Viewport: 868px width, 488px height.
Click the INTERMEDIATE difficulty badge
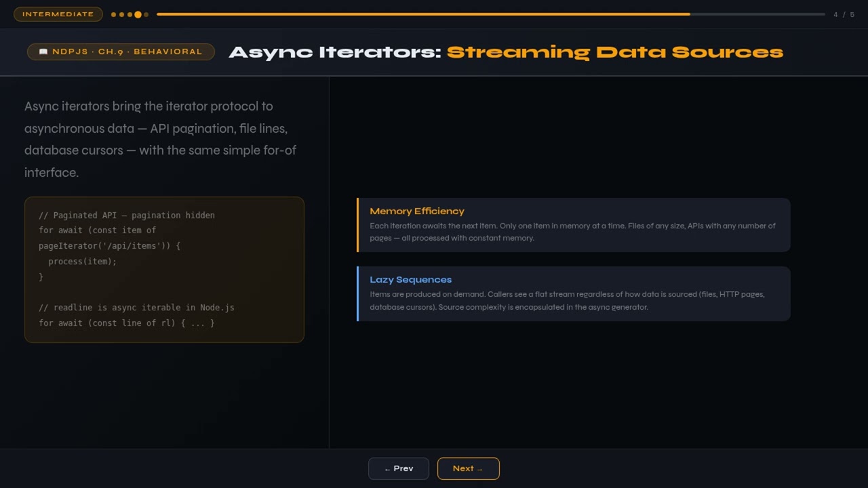pos(58,14)
